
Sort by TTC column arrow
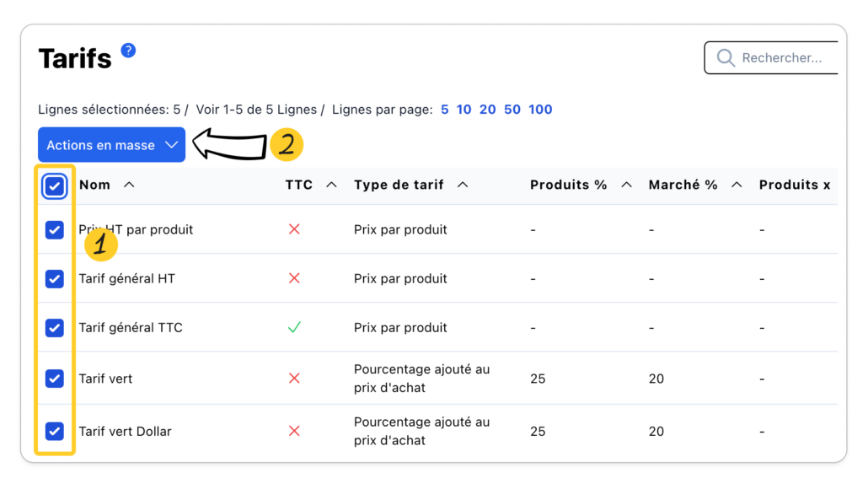331,185
